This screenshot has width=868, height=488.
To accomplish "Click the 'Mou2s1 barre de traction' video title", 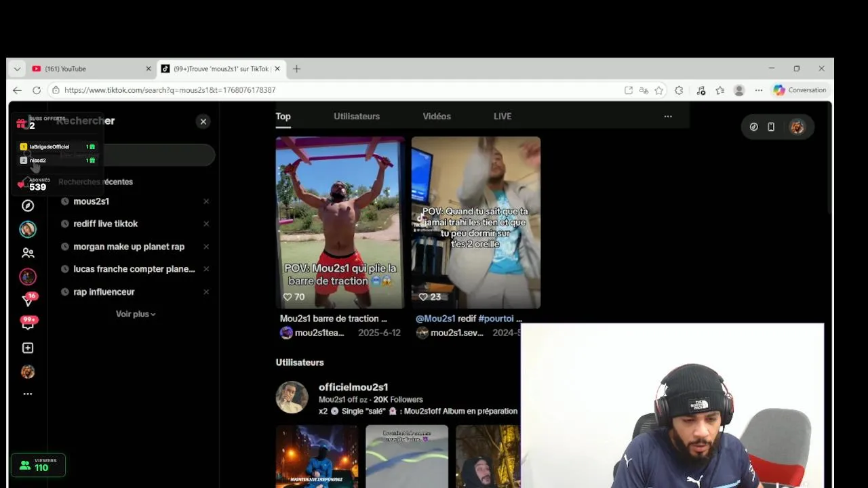I will 334,319.
